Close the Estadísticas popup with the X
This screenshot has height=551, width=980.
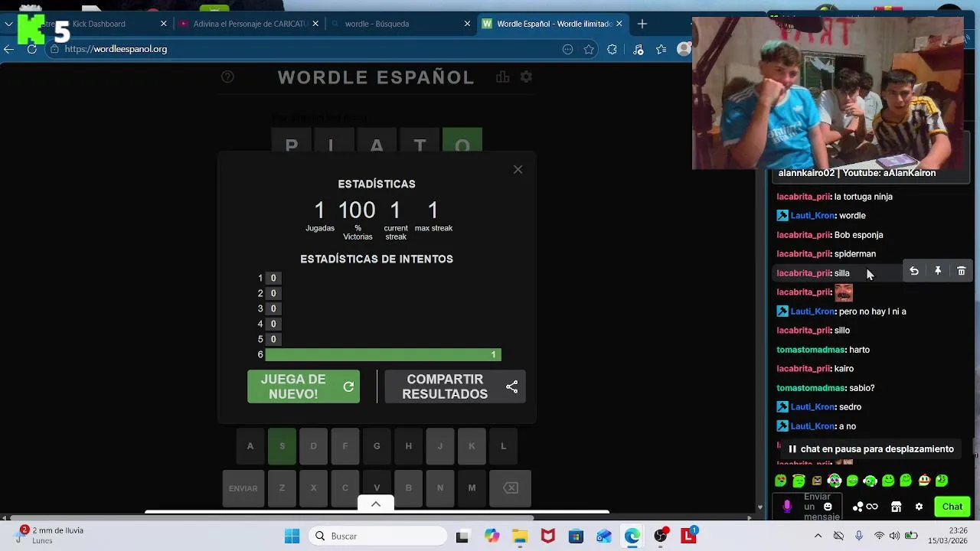[x=518, y=169]
